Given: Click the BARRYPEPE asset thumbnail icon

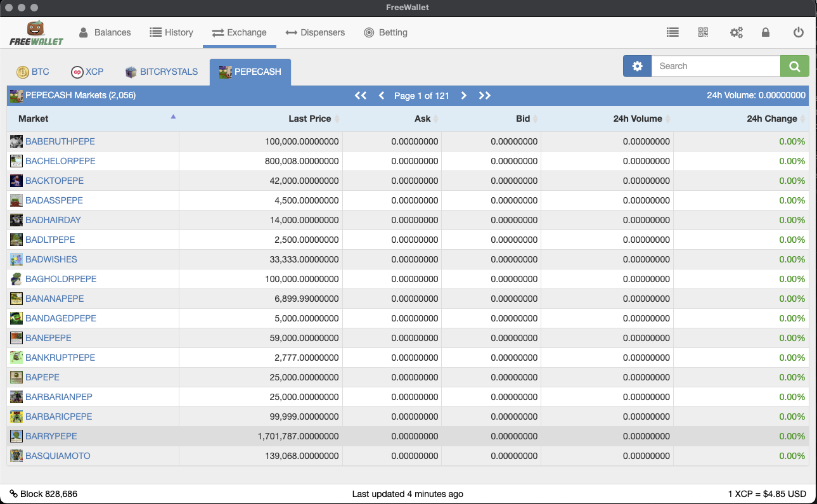Looking at the screenshot, I should coord(16,436).
